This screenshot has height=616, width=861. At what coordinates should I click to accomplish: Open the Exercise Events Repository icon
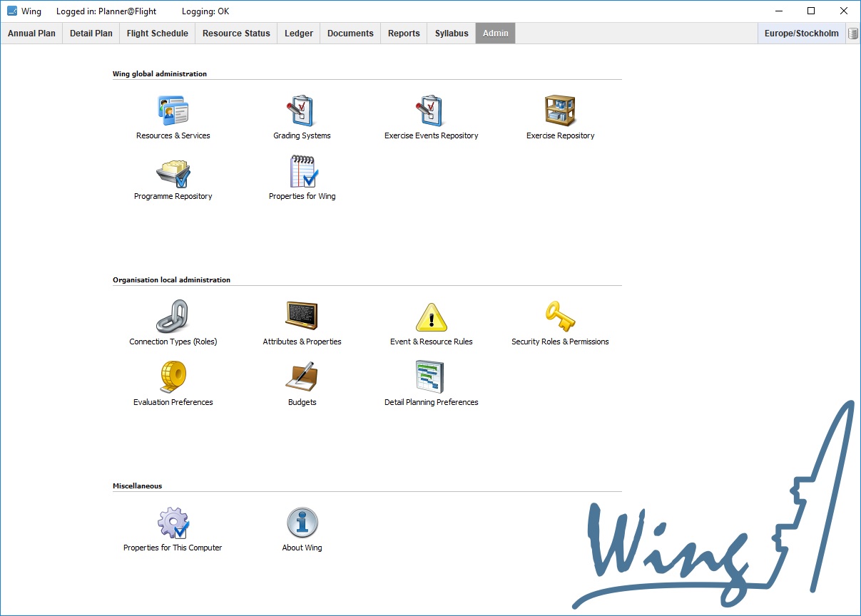tap(431, 111)
